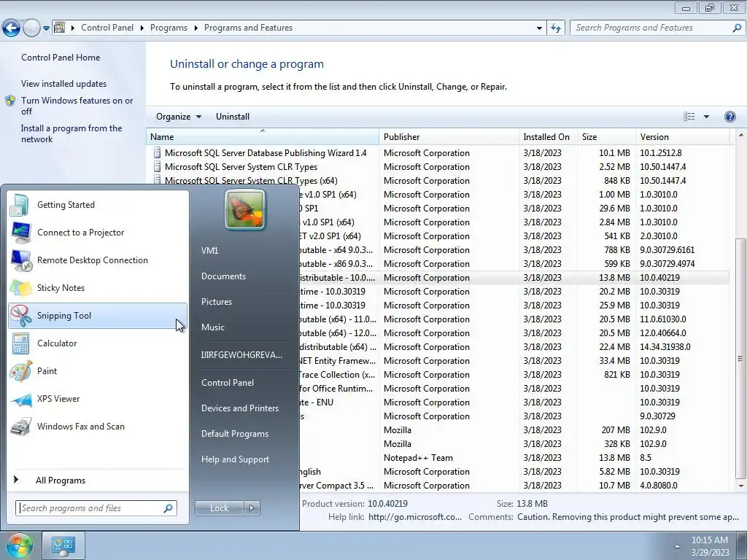Click the Control Panel taskbar icon
The height and width of the screenshot is (560, 747).
click(63, 545)
